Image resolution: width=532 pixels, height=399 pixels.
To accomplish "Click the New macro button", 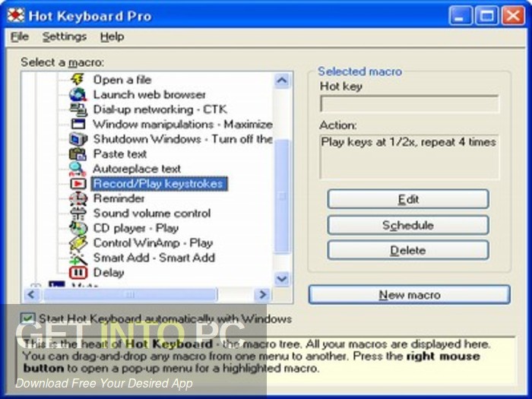I will click(409, 295).
